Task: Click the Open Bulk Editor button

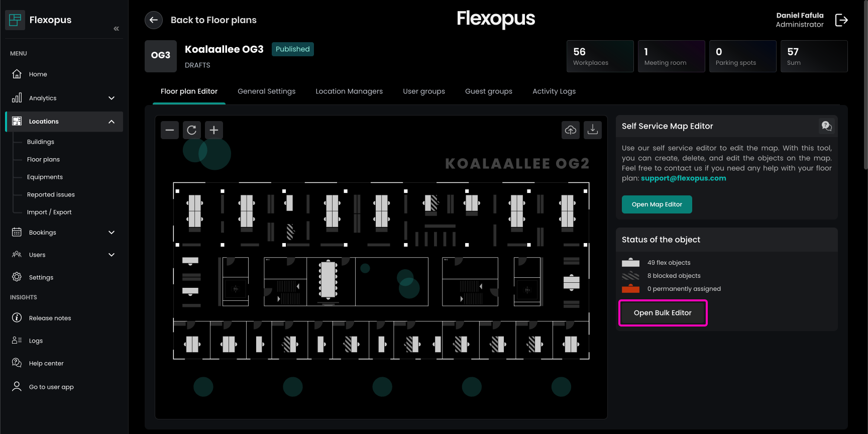Action: (663, 313)
